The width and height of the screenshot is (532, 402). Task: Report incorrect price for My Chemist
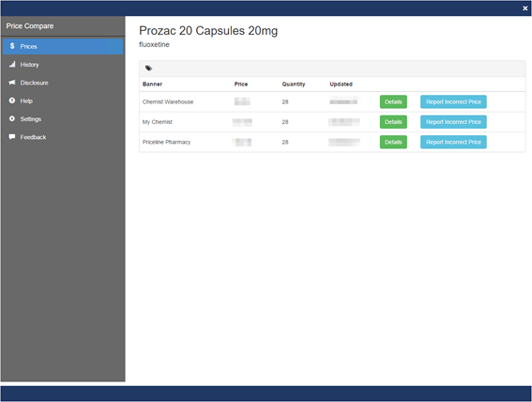(x=453, y=122)
